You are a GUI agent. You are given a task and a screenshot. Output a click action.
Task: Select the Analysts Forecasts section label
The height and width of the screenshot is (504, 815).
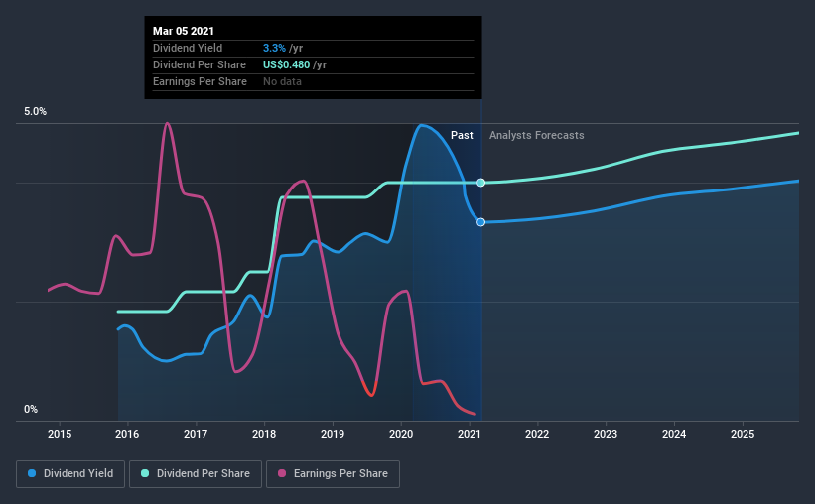(537, 135)
